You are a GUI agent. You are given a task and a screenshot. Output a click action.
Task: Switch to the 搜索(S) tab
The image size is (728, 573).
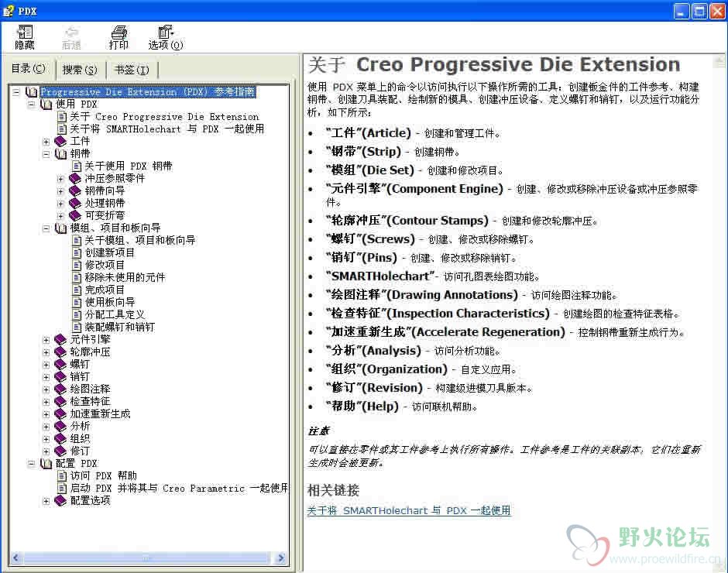click(80, 70)
